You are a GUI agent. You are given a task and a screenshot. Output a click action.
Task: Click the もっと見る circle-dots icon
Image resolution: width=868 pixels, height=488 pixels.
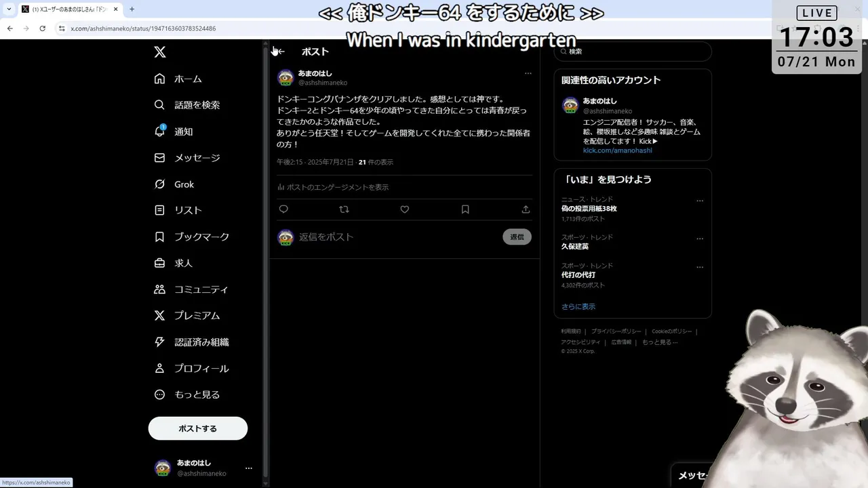(x=159, y=394)
